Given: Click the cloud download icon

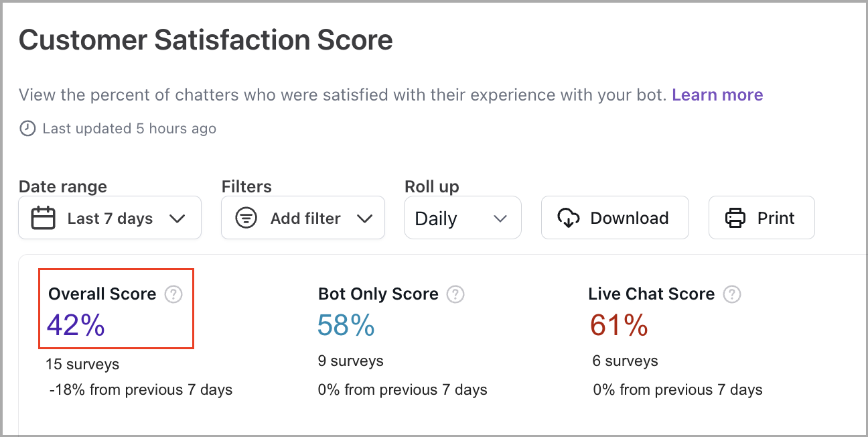Looking at the screenshot, I should click(x=568, y=218).
